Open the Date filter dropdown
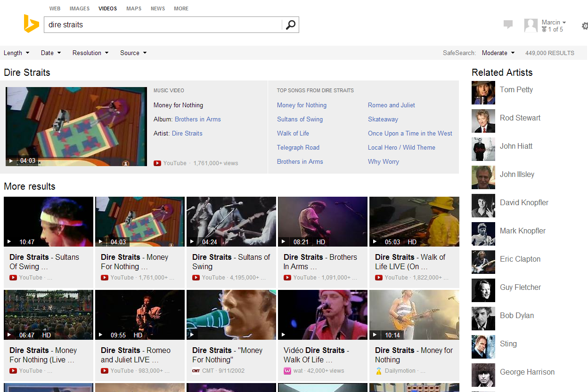 tap(51, 53)
